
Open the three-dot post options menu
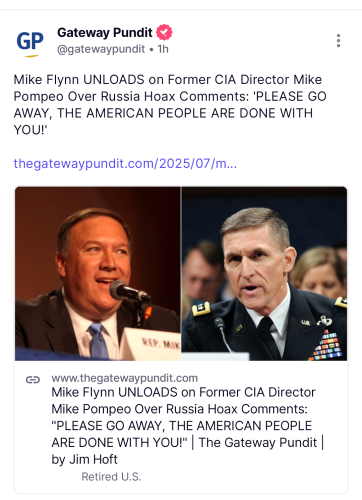338,41
